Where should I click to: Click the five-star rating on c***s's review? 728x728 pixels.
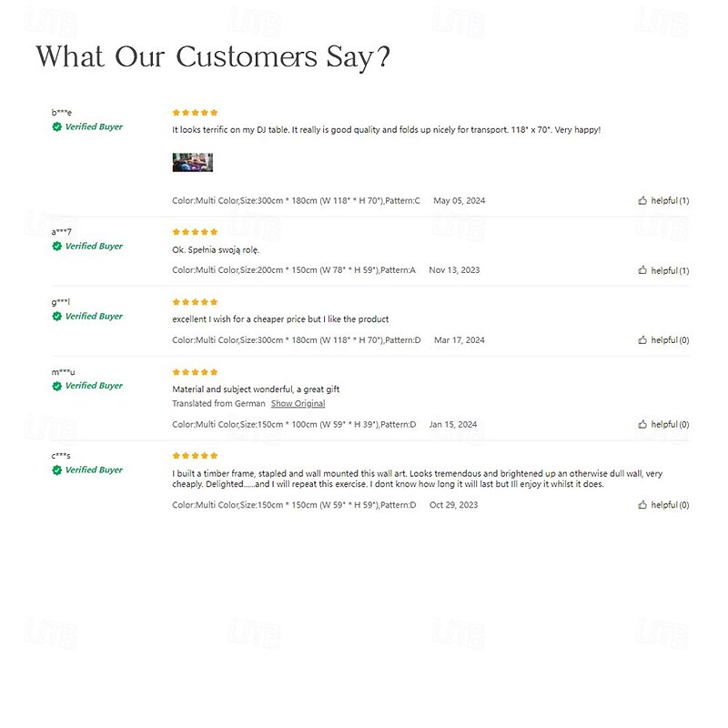coord(195,456)
